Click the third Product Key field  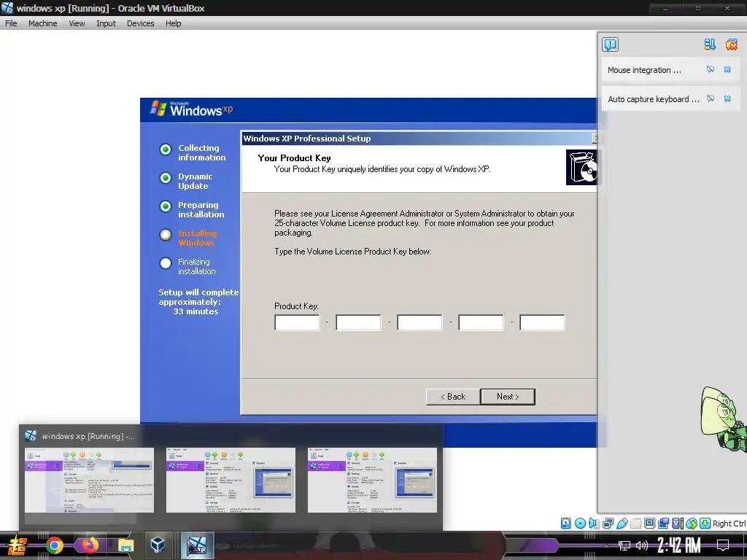419,322
